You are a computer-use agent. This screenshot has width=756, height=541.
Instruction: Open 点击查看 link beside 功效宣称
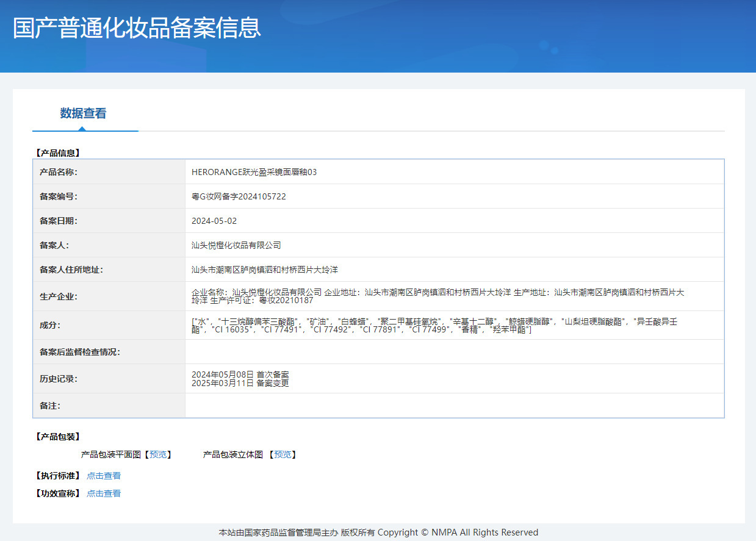click(104, 493)
